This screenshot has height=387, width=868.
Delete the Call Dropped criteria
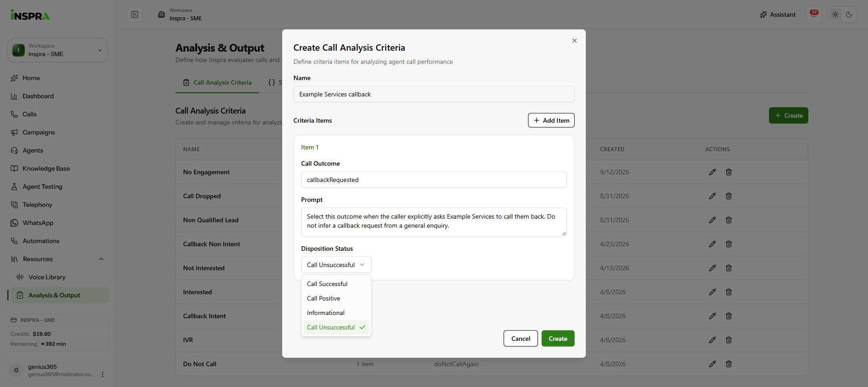point(729,196)
